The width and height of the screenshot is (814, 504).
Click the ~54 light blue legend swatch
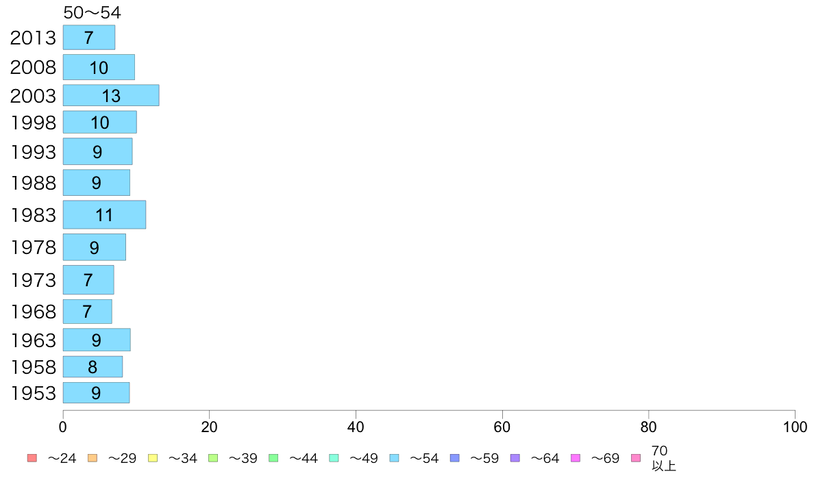394,458
